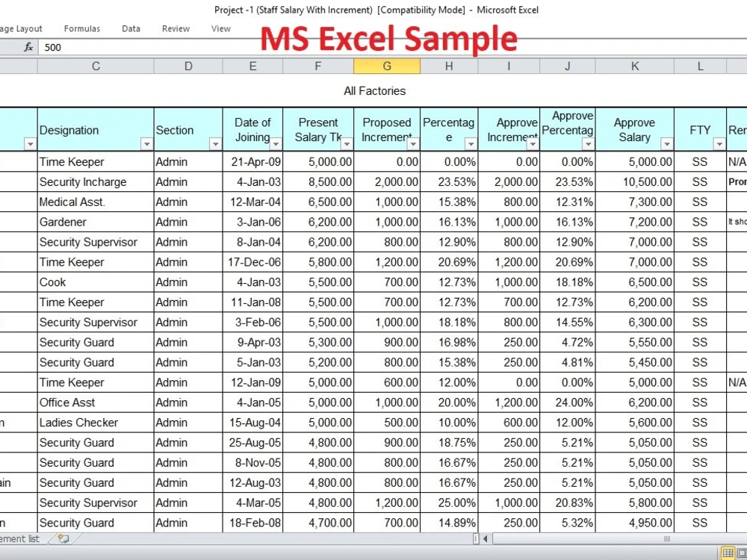The width and height of the screenshot is (747, 560).
Task: Open the Percentage filter dropdown
Action: [x=471, y=144]
